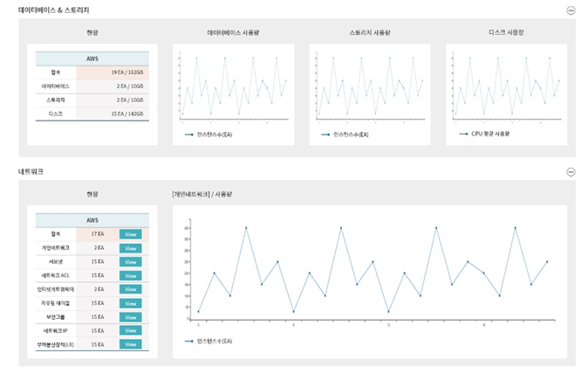Click the 스토리지 사용량 line chart
This screenshot has width=588, height=373.
(370, 86)
